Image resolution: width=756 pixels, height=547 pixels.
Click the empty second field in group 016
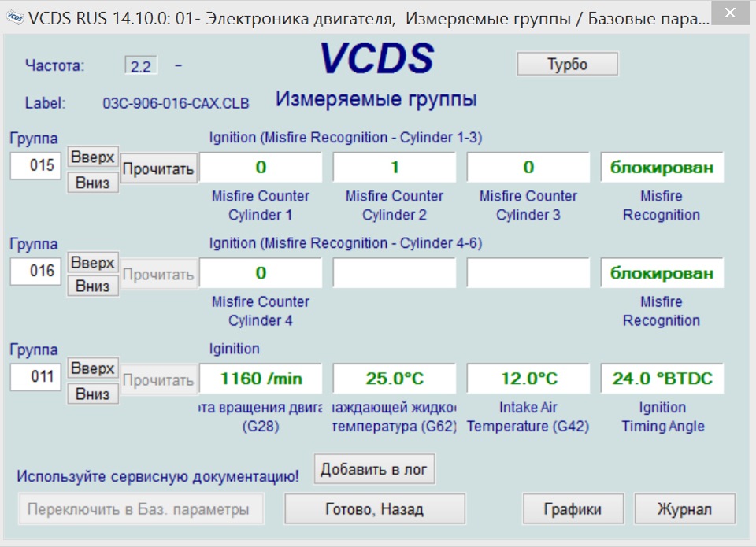click(x=395, y=273)
